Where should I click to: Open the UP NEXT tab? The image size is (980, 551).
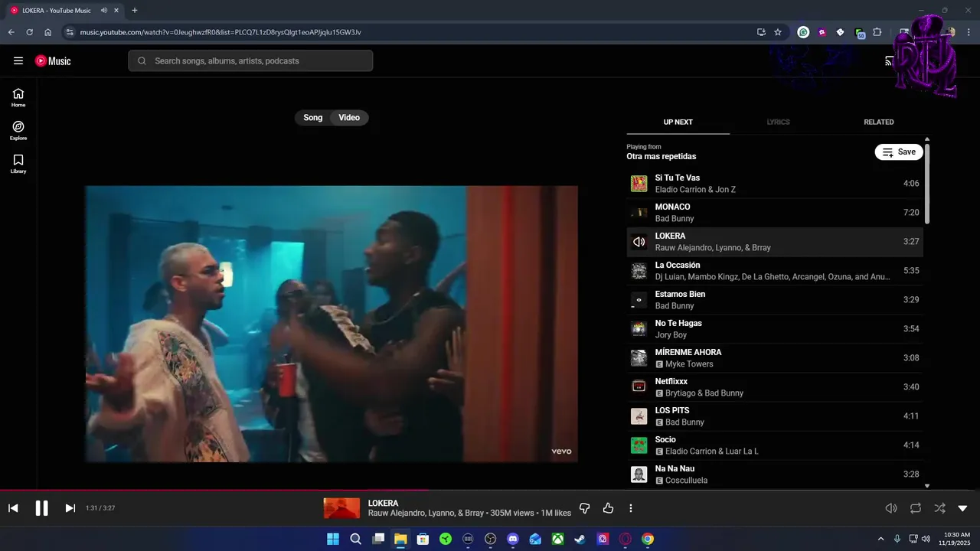coord(678,122)
